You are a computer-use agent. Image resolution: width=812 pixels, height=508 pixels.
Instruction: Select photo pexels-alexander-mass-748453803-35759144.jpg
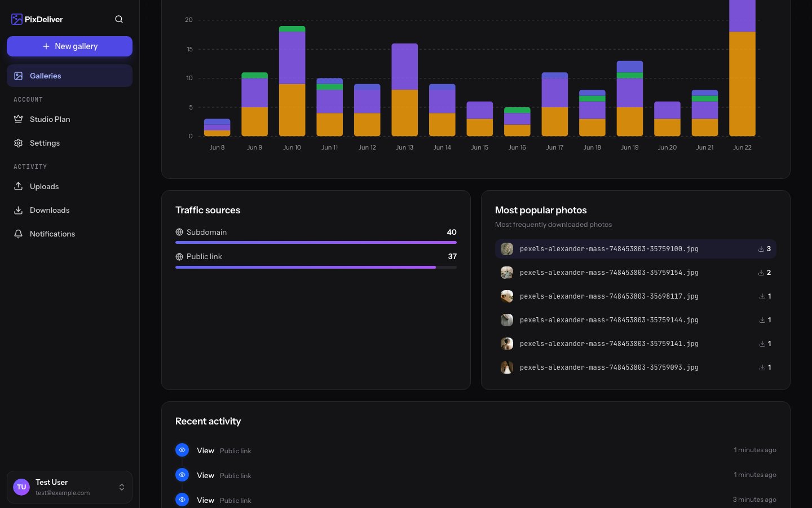[636, 320]
